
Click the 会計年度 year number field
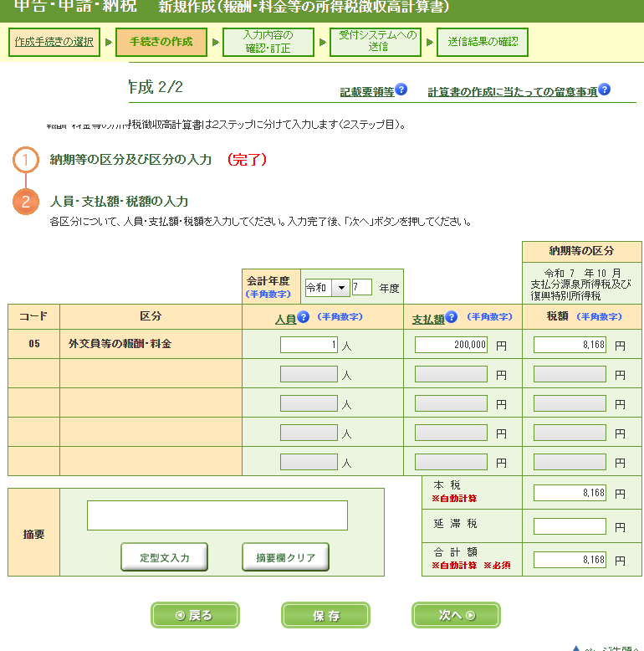(362, 288)
